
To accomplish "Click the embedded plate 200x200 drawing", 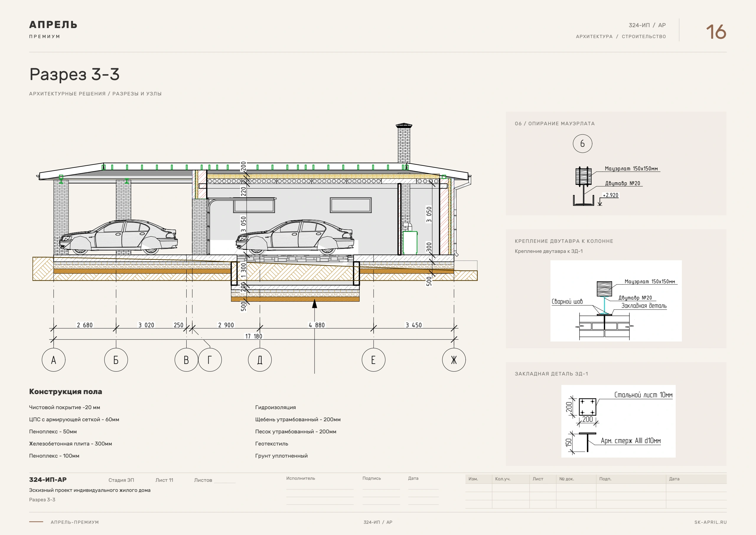I will 587,407.
